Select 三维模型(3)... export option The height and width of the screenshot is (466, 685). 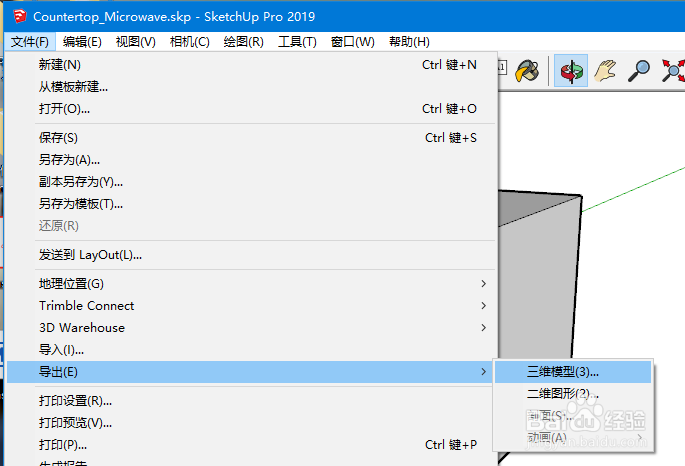pyautogui.click(x=573, y=372)
